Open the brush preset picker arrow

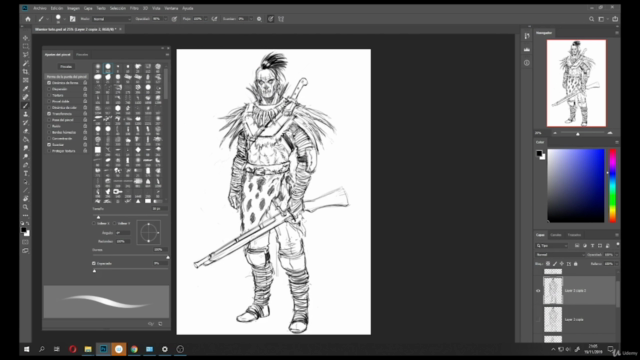pos(64,19)
